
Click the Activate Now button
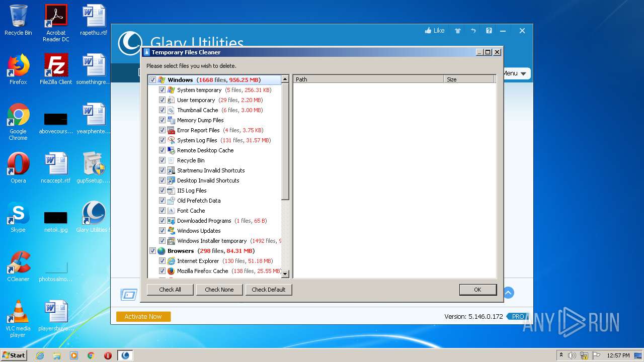(x=143, y=317)
